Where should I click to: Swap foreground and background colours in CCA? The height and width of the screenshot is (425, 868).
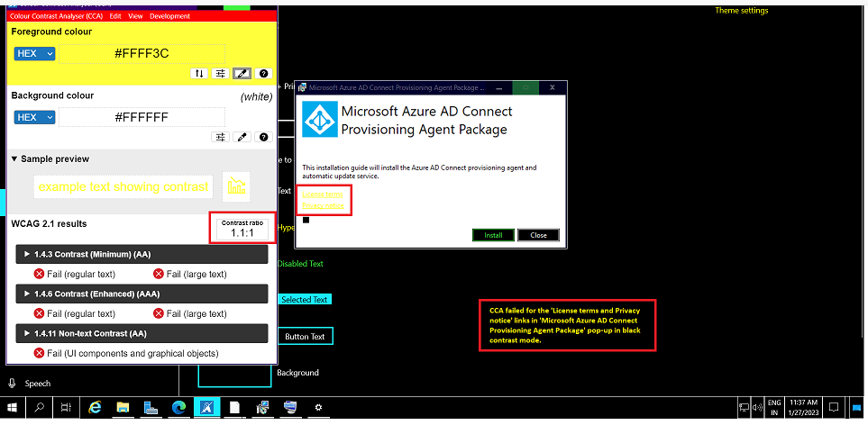coord(198,74)
